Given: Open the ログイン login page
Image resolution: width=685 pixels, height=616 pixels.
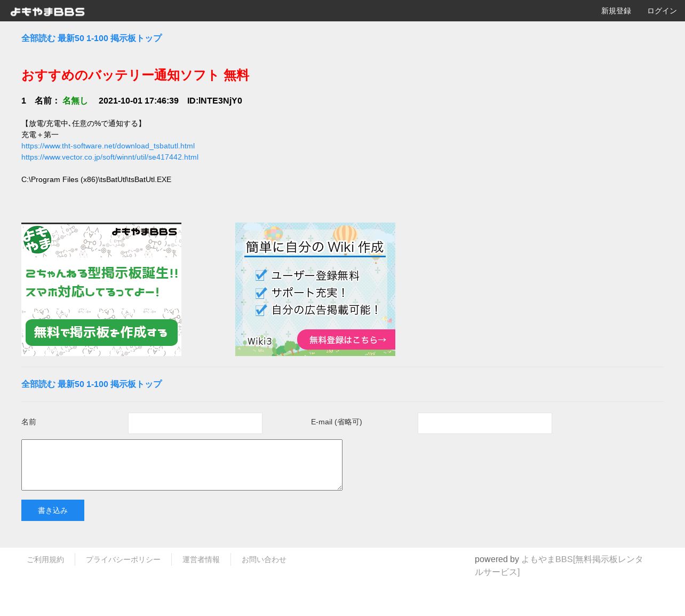Looking at the screenshot, I should point(662,11).
